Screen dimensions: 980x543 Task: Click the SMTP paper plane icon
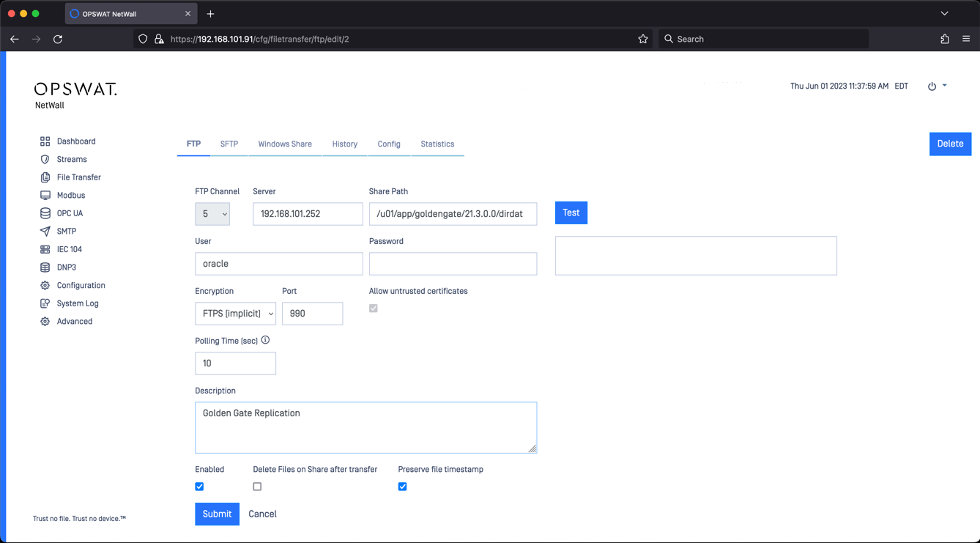(45, 232)
